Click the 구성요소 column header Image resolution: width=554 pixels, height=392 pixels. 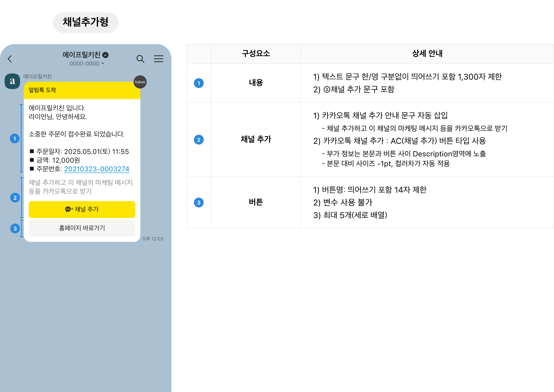click(256, 53)
